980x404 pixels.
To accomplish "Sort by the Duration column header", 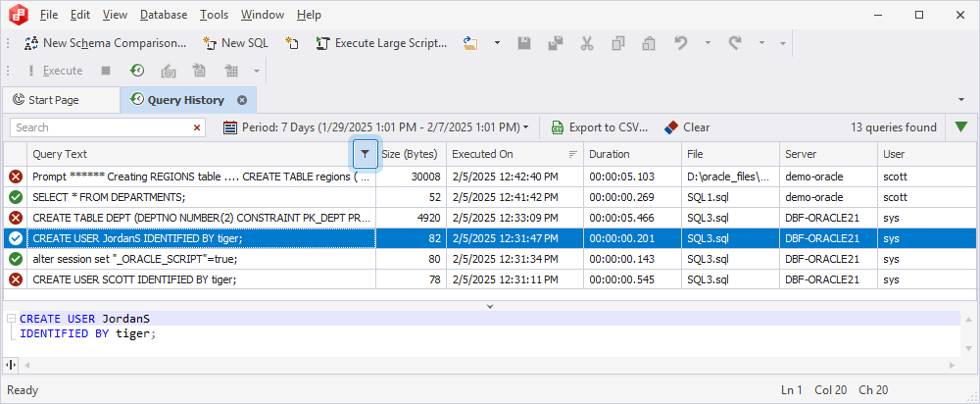I will point(632,154).
